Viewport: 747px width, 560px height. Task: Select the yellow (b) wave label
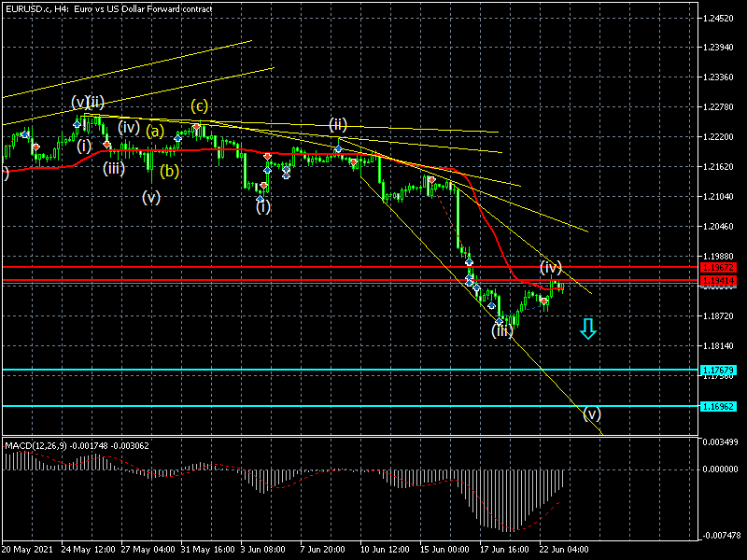[169, 171]
